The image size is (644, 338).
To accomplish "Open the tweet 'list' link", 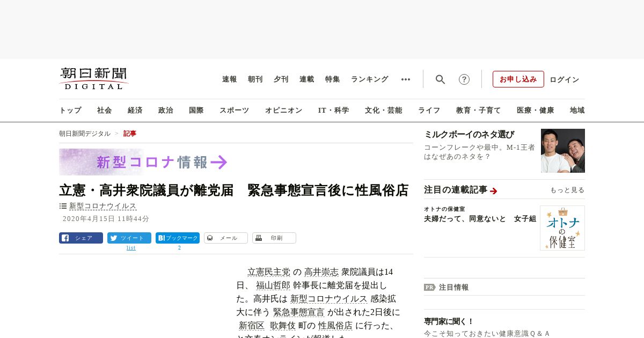I will pyautogui.click(x=131, y=248).
